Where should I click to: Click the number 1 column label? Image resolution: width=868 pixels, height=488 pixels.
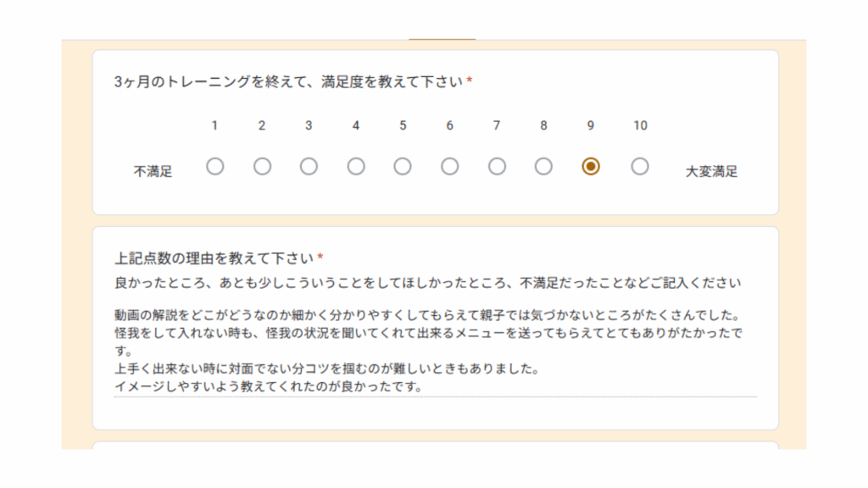point(215,125)
